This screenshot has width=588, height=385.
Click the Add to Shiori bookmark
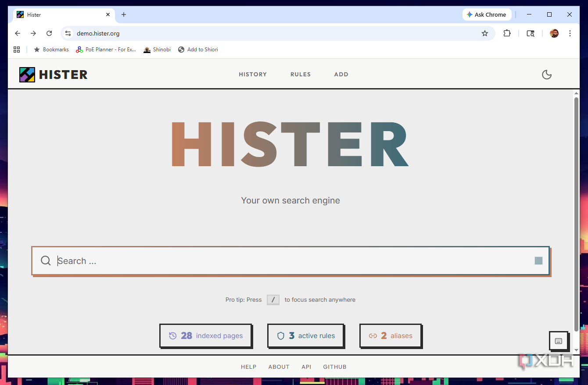198,50
